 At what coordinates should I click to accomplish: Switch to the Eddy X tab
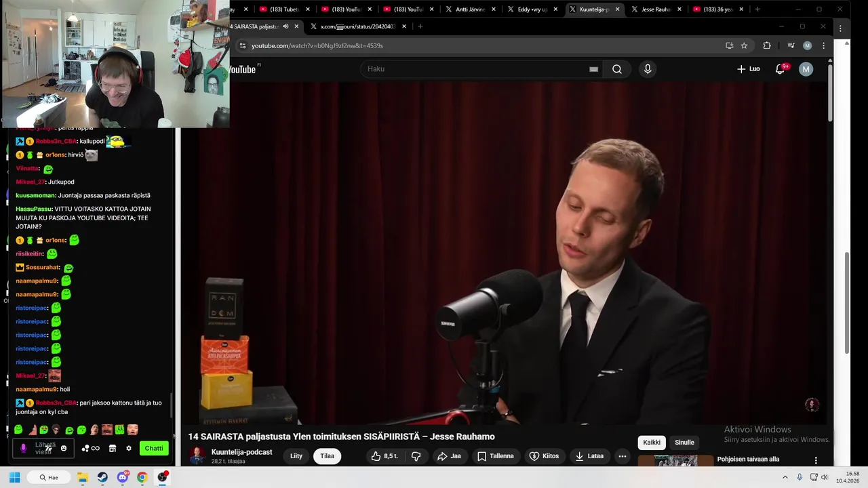tap(532, 9)
